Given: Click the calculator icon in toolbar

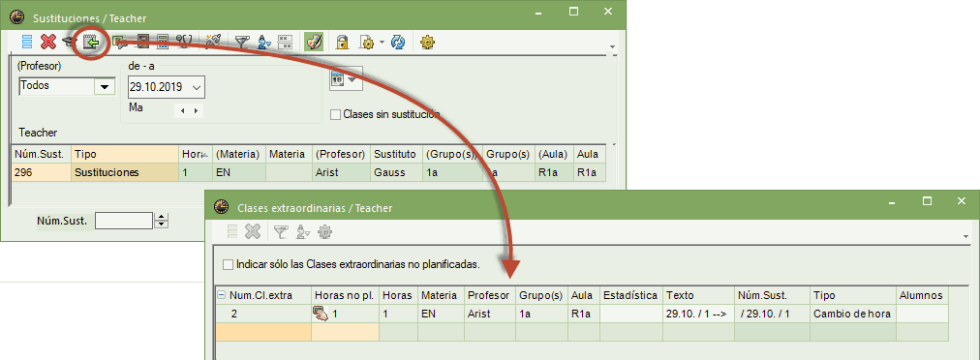Looking at the screenshot, I should [x=163, y=42].
